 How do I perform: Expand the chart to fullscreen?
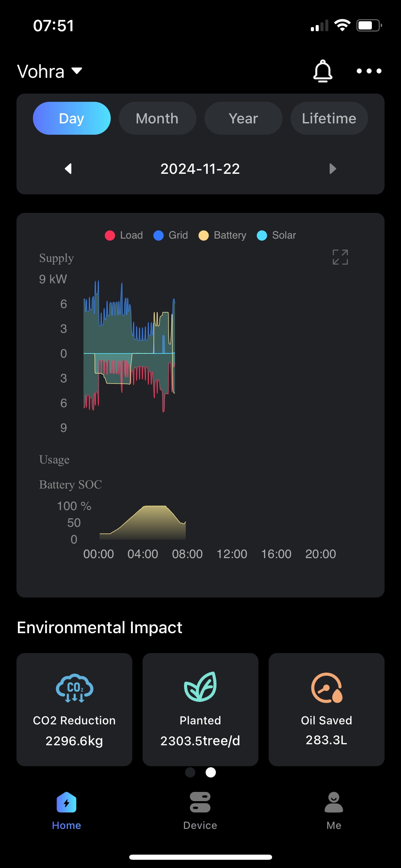[x=340, y=257]
